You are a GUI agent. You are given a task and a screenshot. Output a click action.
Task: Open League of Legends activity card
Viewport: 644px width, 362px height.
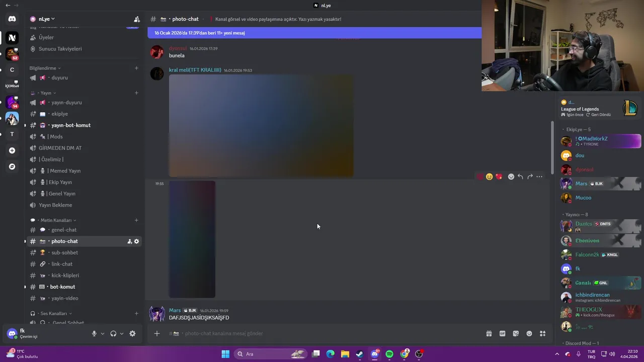pyautogui.click(x=600, y=108)
